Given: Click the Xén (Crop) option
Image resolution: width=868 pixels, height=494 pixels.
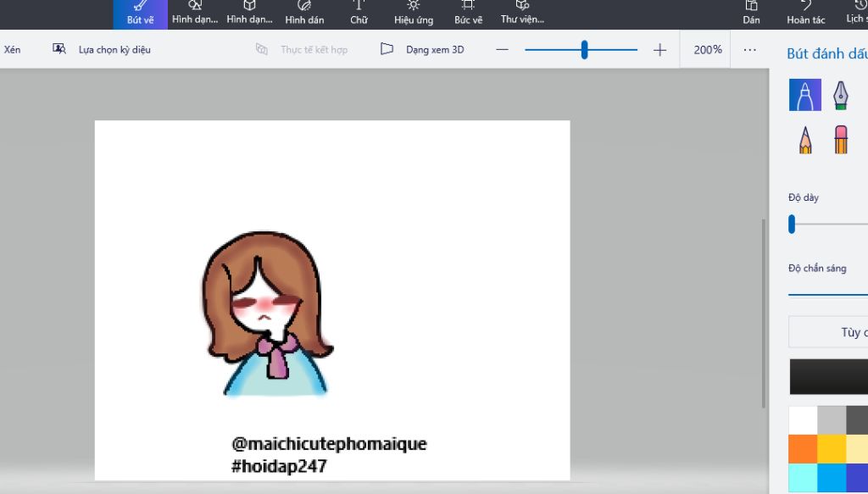Looking at the screenshot, I should click(x=12, y=50).
